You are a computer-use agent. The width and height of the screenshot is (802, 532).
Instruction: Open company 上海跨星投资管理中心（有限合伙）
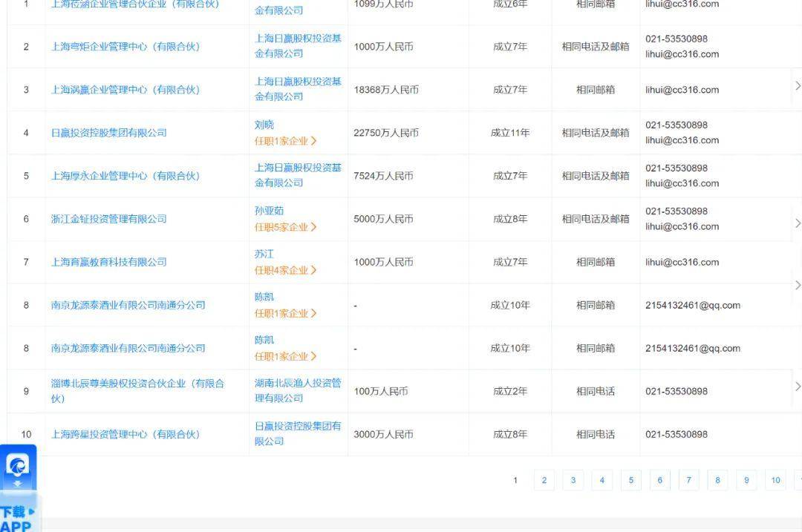click(125, 434)
